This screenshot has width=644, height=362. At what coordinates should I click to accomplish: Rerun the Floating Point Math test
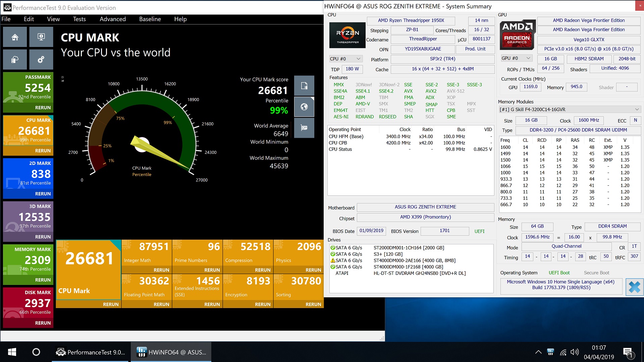(x=161, y=304)
